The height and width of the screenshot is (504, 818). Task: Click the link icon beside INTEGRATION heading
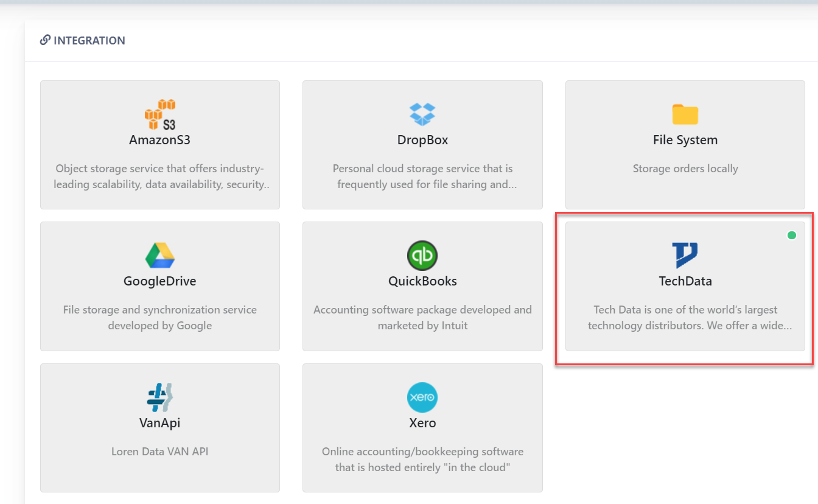click(45, 40)
